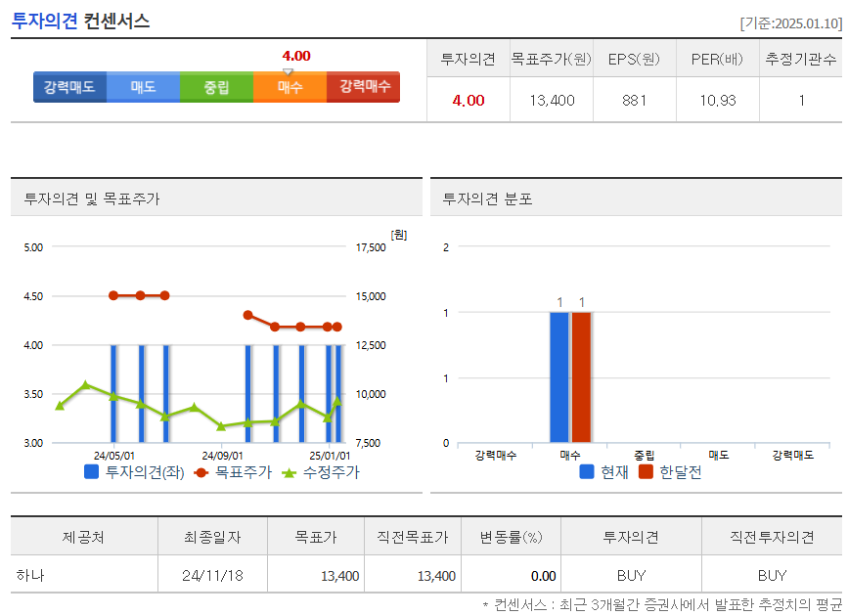Click the 최종일자 column header
Image resolution: width=848 pixels, height=616 pixels.
pos(212,537)
